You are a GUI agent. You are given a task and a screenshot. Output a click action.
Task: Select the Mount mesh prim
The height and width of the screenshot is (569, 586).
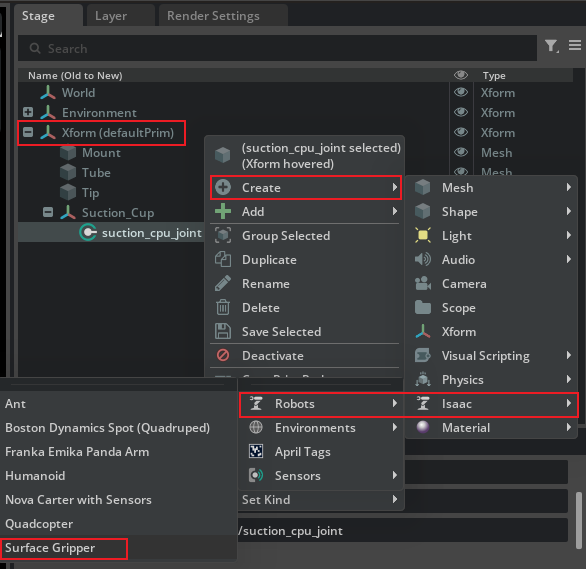coord(101,153)
